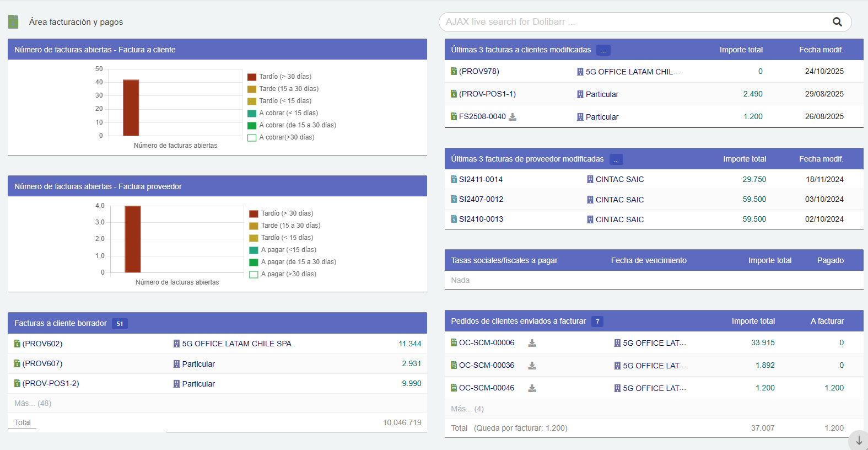Download PDF for order OC-SCM-00046

(x=532, y=388)
